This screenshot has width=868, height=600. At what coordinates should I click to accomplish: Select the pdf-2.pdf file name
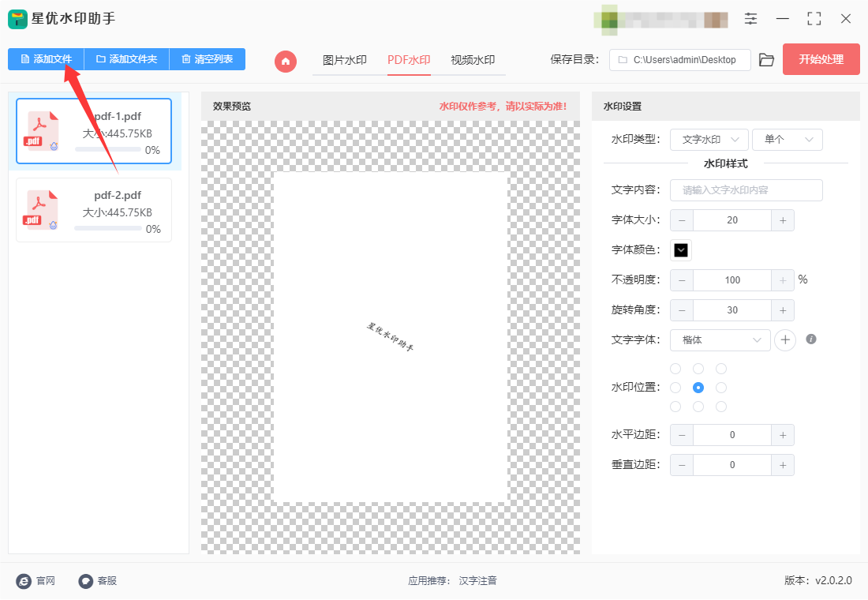[118, 195]
